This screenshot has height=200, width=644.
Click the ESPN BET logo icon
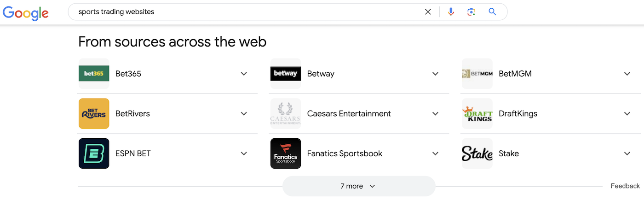pos(94,153)
